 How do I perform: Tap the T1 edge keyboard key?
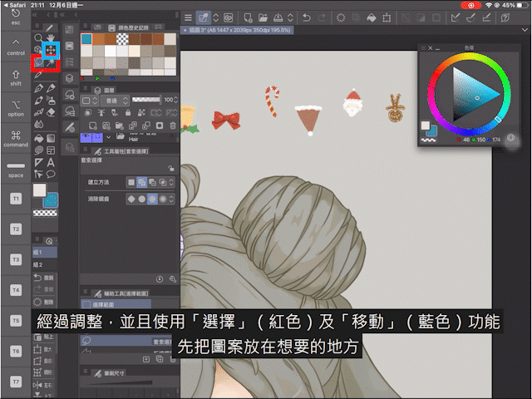[16, 199]
